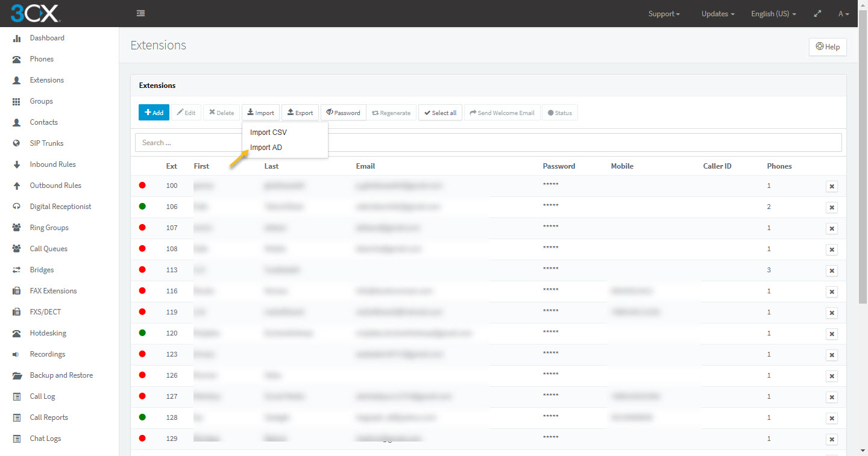Click the fullscreen expand icon
Screen dimensions: 868x456
(817, 14)
